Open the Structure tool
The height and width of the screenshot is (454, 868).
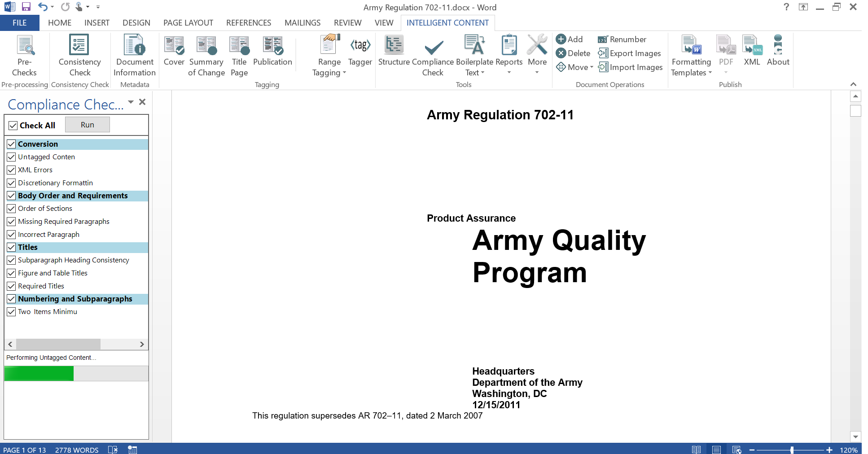[x=394, y=50]
